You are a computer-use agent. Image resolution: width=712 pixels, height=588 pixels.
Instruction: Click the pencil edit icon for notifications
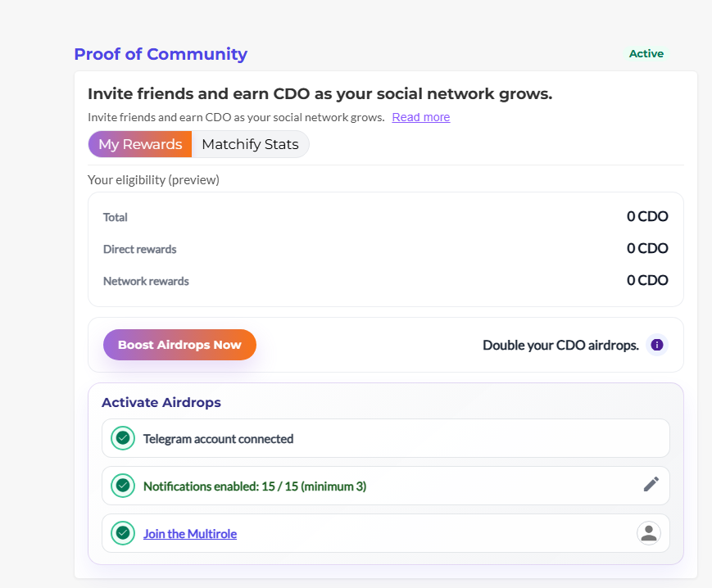click(651, 485)
